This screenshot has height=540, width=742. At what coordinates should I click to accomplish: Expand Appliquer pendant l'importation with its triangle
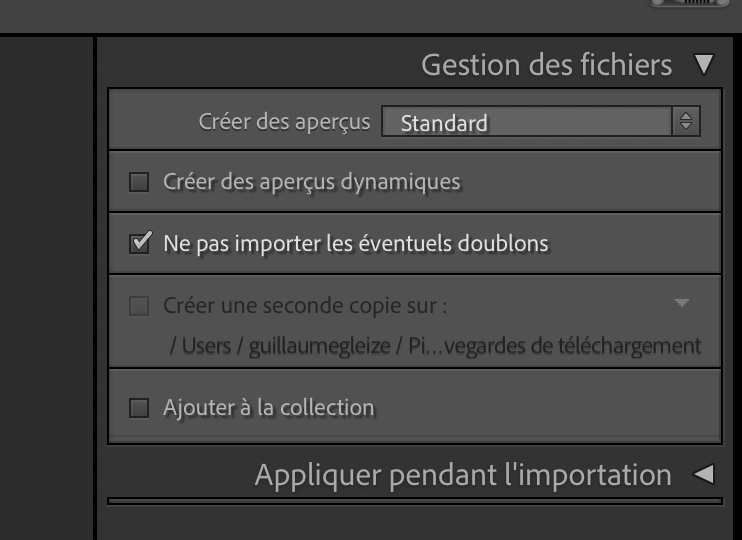(x=704, y=475)
